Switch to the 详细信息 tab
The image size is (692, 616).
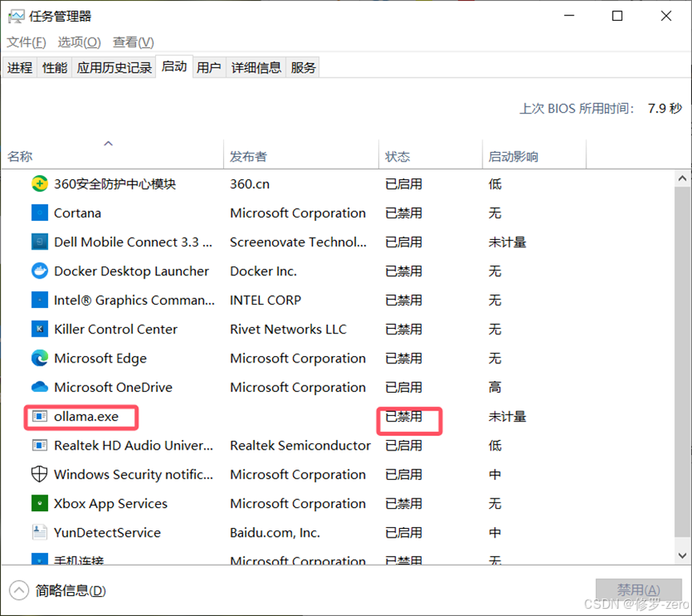256,67
